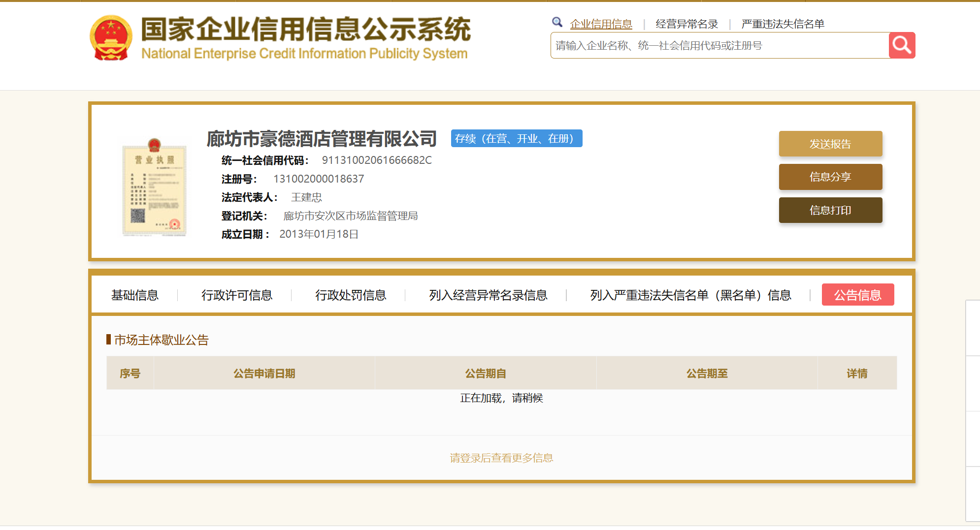Click the 存续（在营、开业、在册）status badge
The width and height of the screenshot is (980, 530).
[517, 138]
